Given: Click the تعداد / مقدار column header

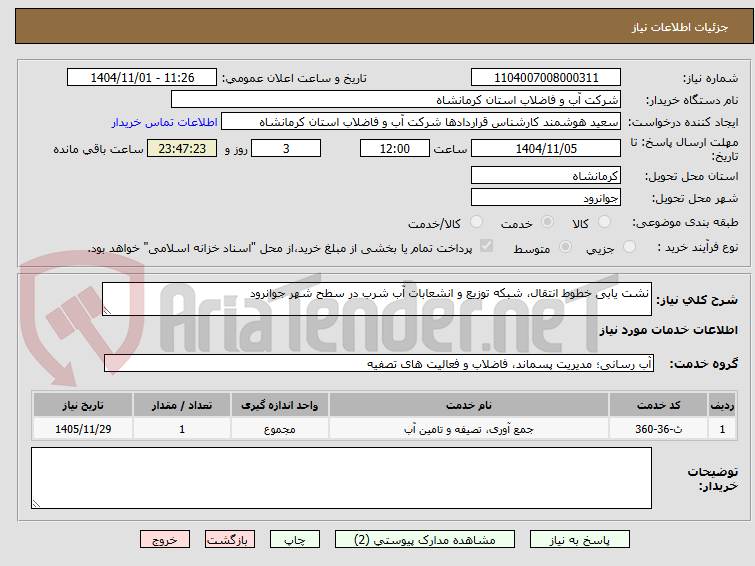Looking at the screenshot, I should [182, 405].
